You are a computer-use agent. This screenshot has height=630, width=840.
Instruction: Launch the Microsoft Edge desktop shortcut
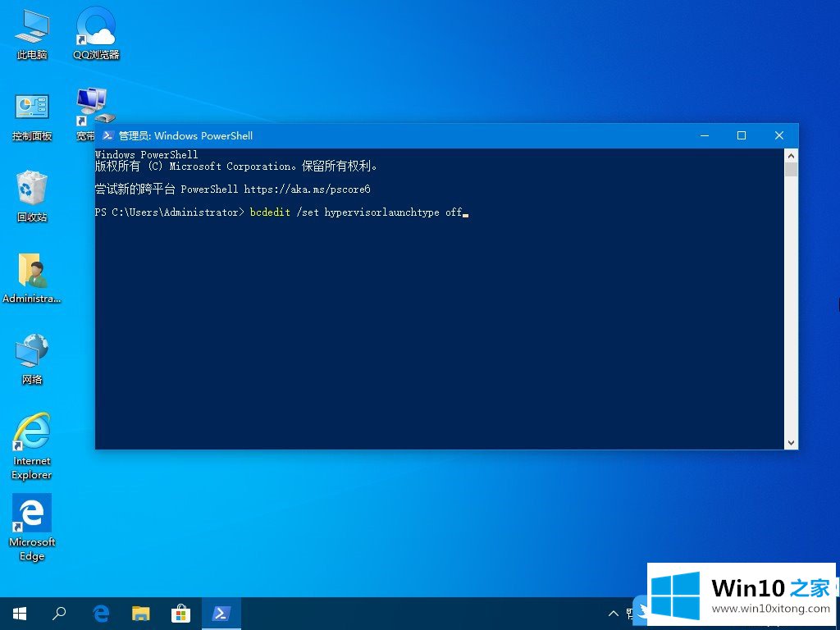tap(32, 527)
